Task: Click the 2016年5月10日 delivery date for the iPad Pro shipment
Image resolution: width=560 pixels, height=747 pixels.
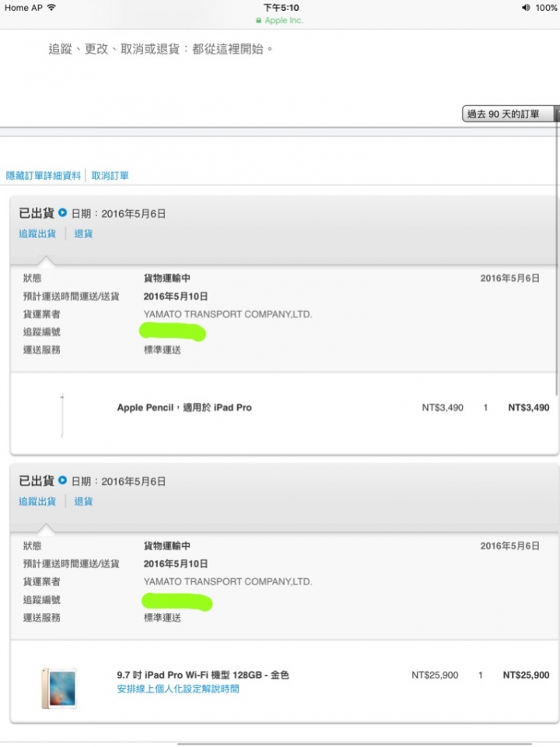Action: (176, 563)
